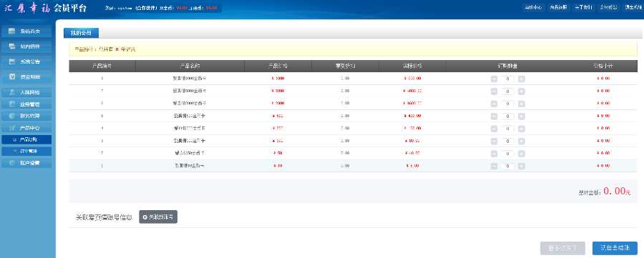The image size is (644, 258).
Task: Click the ¥10 product price cell
Action: pos(278,166)
